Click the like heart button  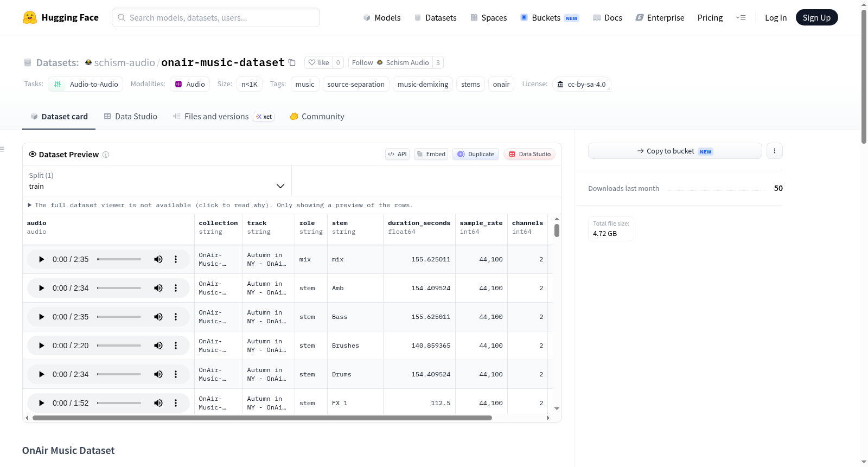click(x=318, y=62)
